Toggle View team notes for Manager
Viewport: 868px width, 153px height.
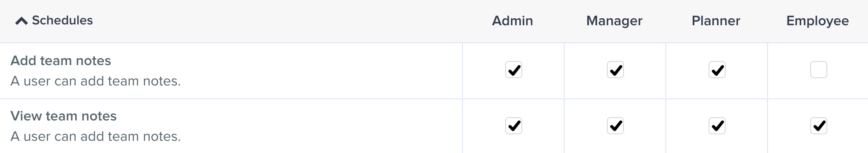[x=615, y=126]
